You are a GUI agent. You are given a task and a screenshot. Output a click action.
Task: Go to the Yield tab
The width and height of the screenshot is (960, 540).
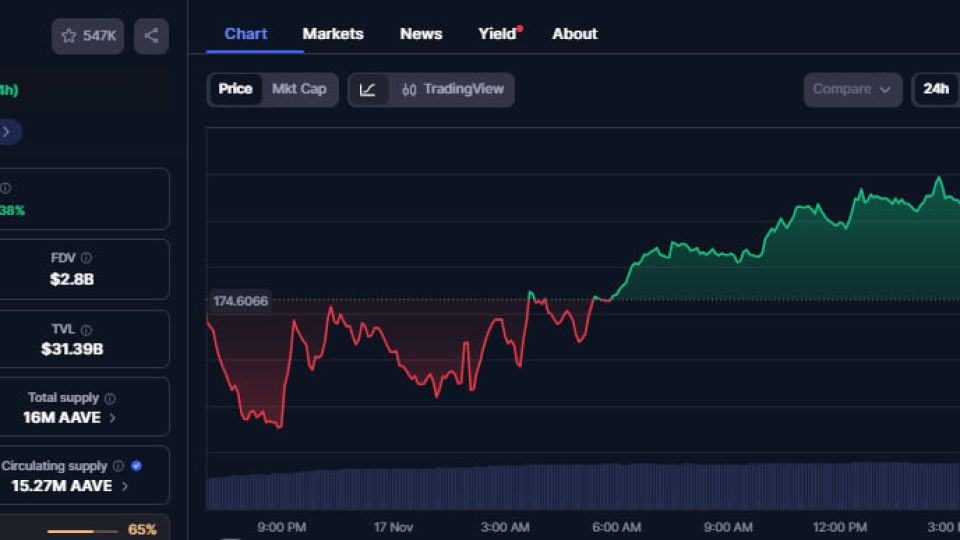(x=497, y=34)
